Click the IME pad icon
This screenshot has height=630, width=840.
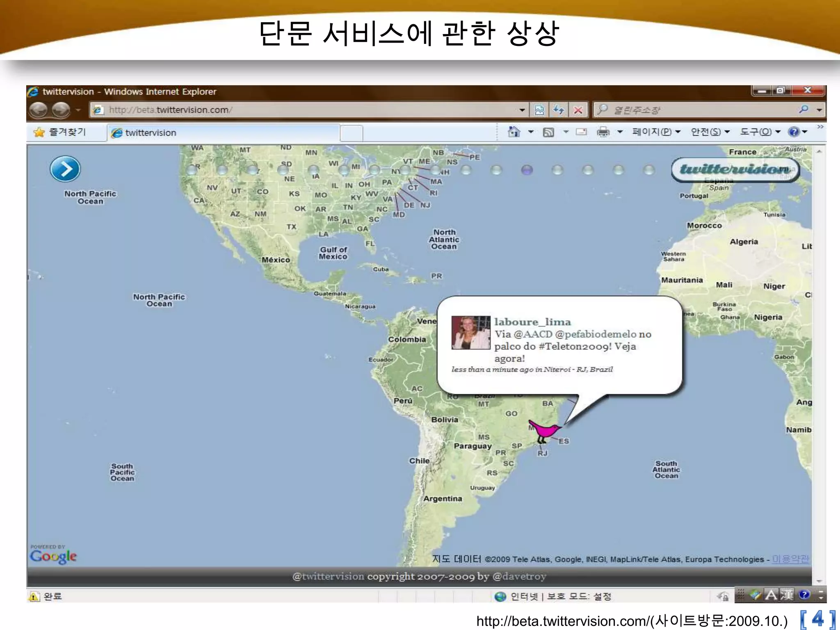[756, 595]
